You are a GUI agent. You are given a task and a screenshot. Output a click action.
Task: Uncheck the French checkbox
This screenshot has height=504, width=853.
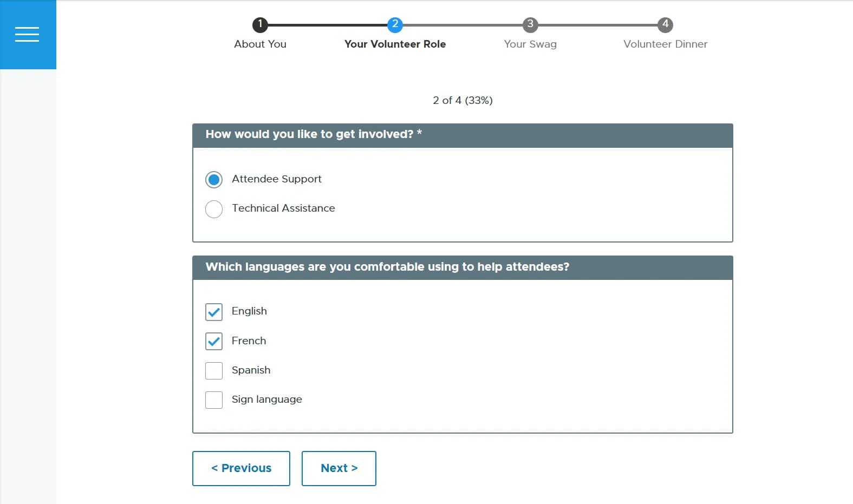click(214, 341)
